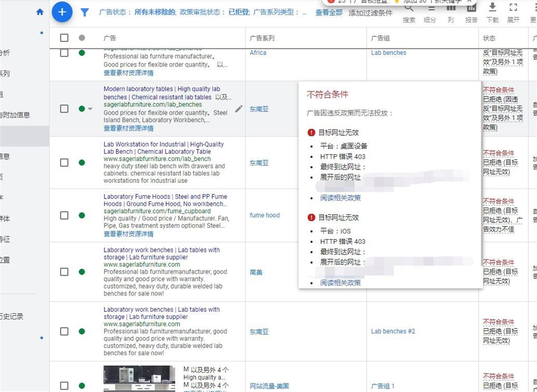The width and height of the screenshot is (537, 392).
Task: Check the Lab Workstation for Industrial ad row
Action: pos(64,162)
